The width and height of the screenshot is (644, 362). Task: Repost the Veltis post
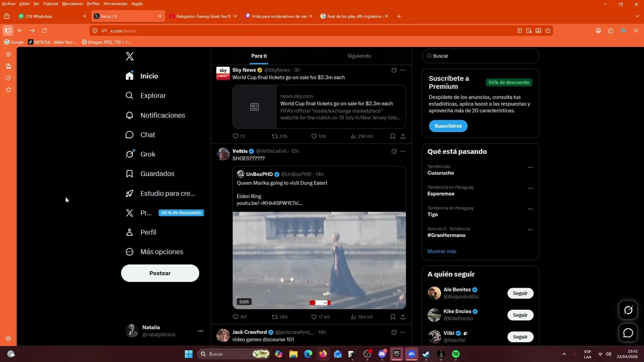(x=280, y=317)
